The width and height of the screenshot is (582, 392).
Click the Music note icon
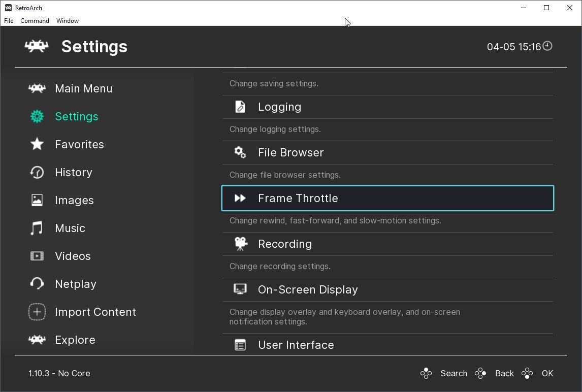tap(37, 228)
